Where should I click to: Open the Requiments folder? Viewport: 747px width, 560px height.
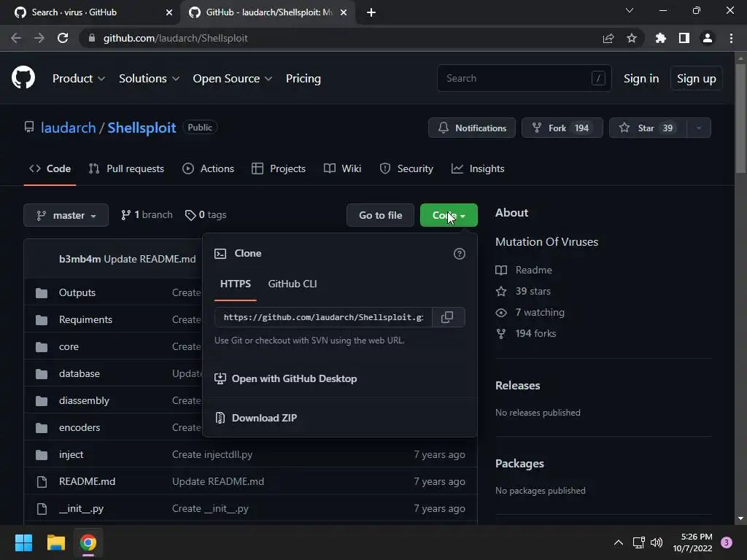pos(86,319)
